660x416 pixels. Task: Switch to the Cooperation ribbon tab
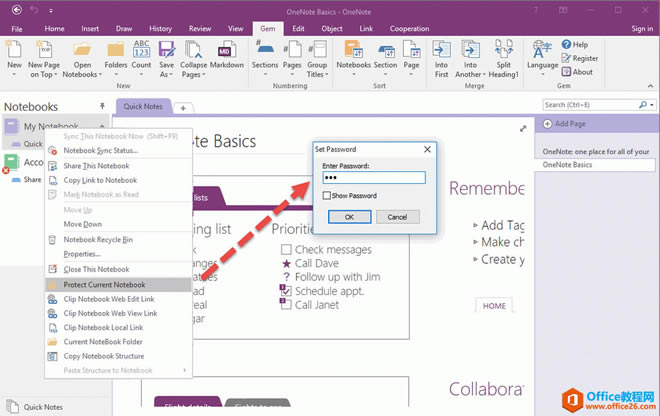pyautogui.click(x=409, y=29)
